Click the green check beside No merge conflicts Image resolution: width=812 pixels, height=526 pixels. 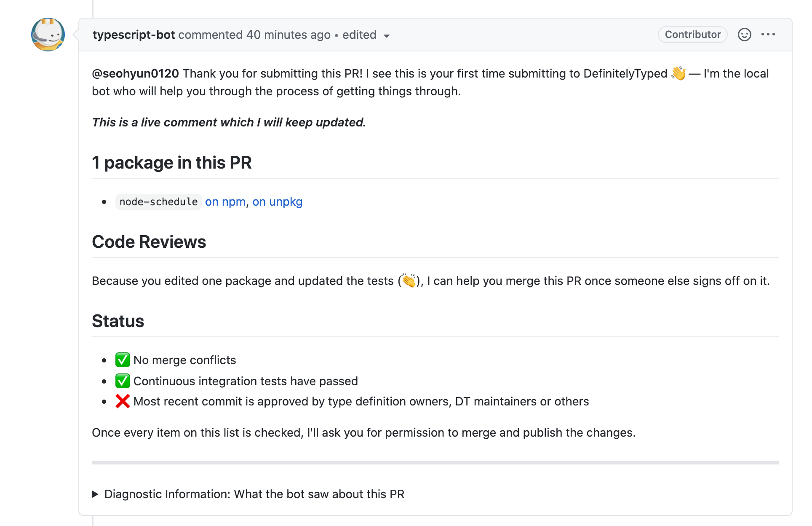[123, 360]
